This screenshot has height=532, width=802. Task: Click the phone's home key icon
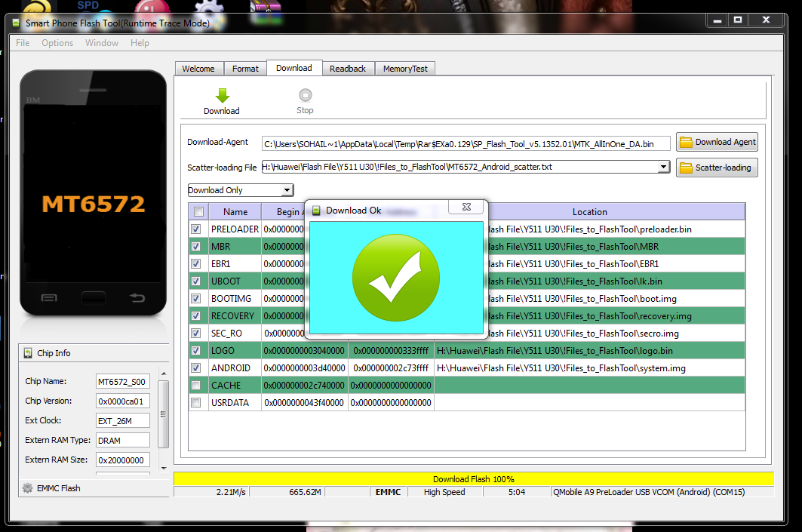[x=93, y=298]
